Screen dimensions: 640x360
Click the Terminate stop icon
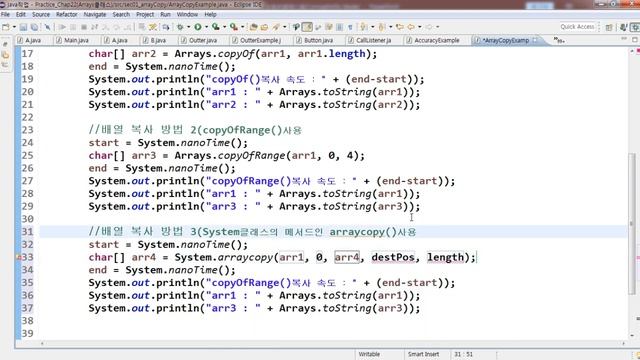coord(84,27)
